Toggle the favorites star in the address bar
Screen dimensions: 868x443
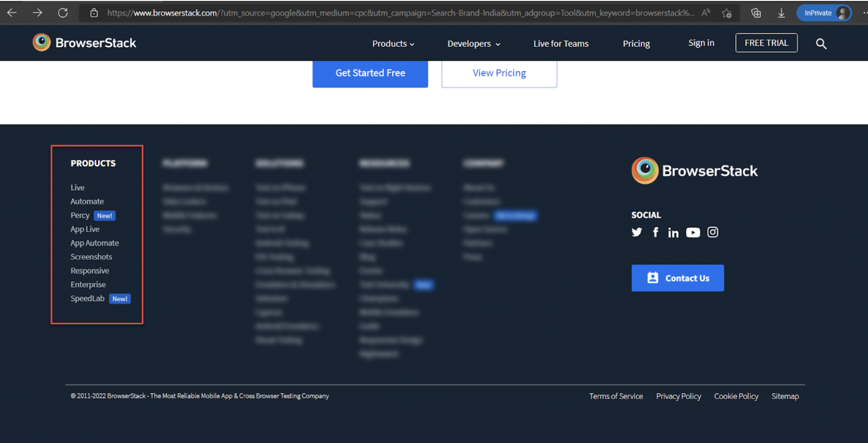[x=727, y=12]
